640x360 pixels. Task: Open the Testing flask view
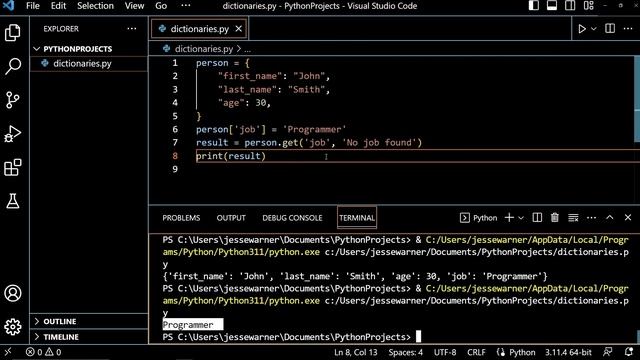(13, 201)
